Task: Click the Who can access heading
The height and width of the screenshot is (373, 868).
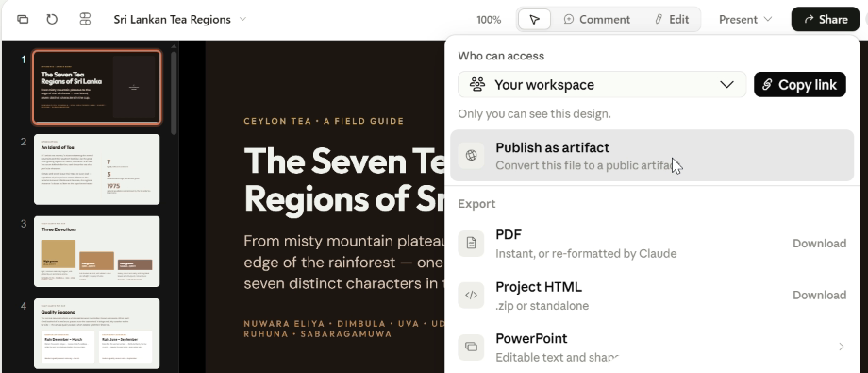Action: 501,56
